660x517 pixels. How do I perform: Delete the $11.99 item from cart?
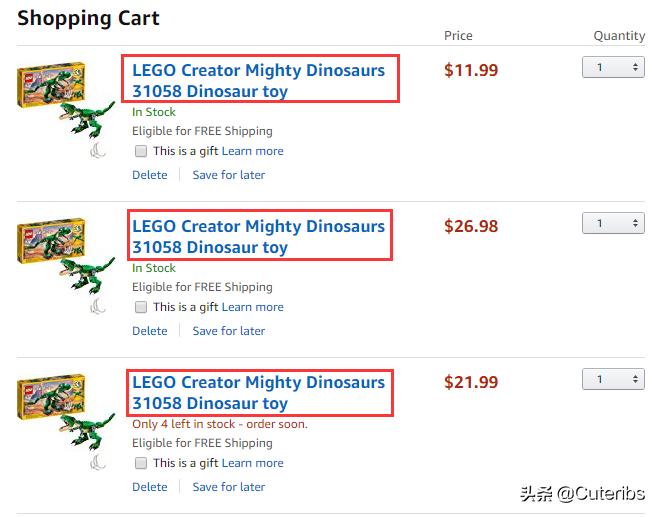150,175
